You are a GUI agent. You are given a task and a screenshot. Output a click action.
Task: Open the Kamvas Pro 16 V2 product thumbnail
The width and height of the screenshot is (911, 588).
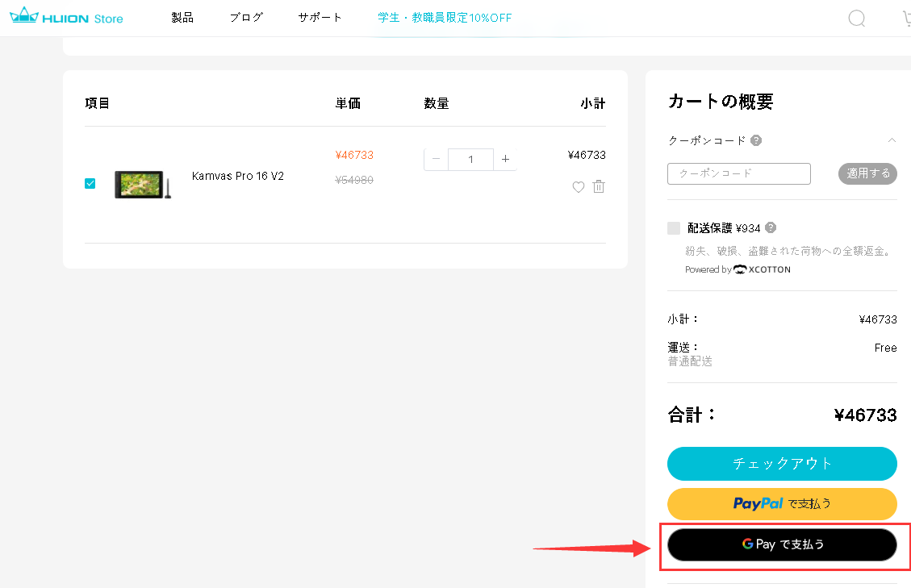(143, 184)
